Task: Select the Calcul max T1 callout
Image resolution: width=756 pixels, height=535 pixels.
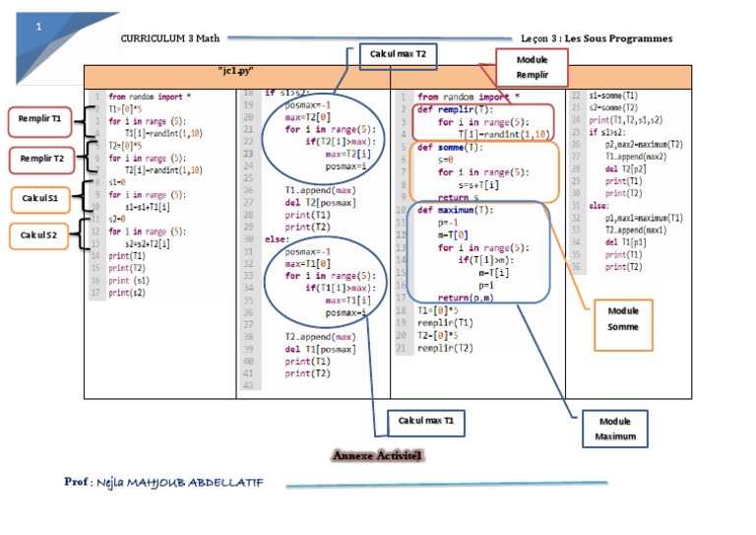Action: (425, 422)
